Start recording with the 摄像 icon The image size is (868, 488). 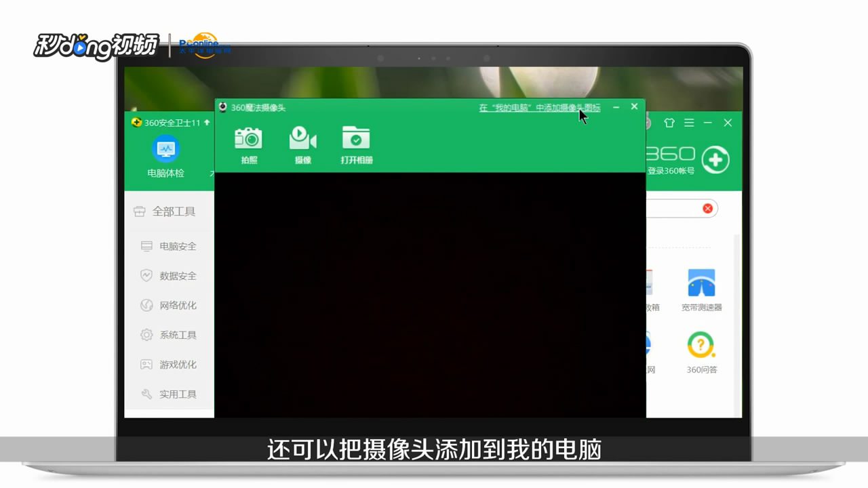coord(302,145)
